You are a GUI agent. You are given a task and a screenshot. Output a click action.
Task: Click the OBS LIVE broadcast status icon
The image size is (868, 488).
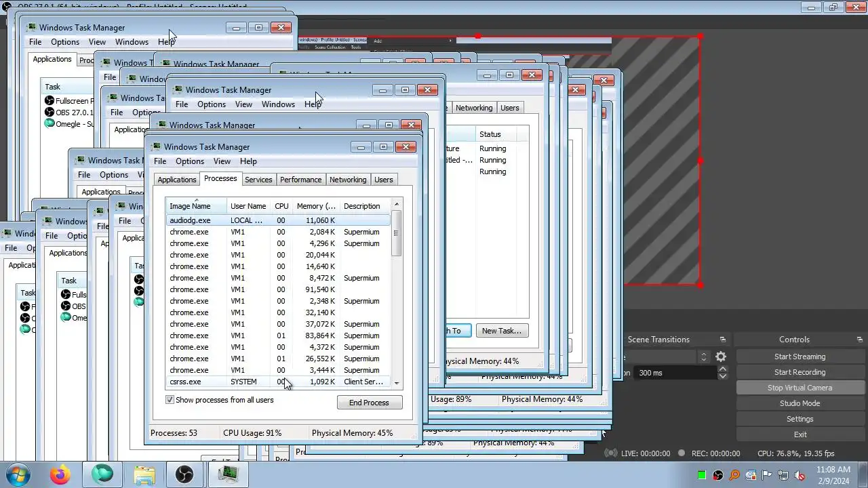tap(610, 453)
